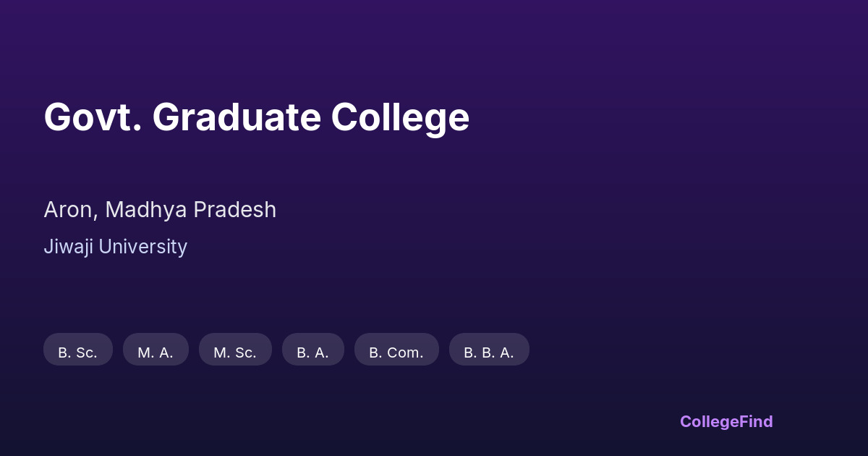Viewport: 868px width, 456px height.
Task: Click the "Find" part of the CollegeFind logo
Action: pyautogui.click(x=756, y=421)
